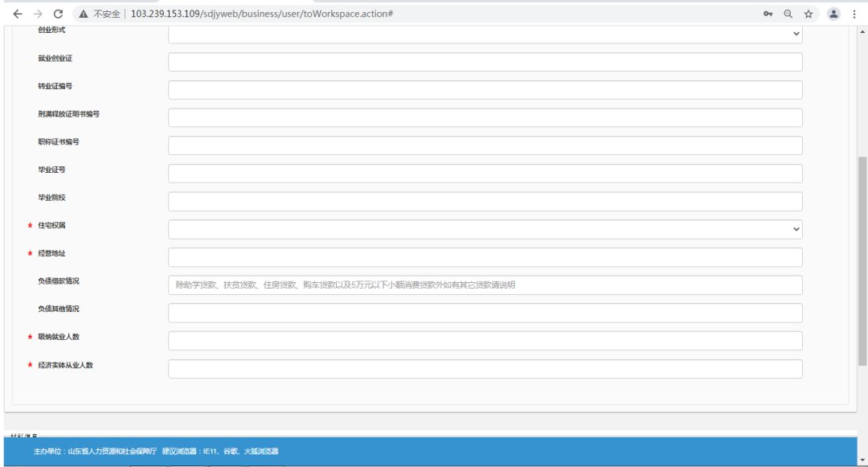Image resolution: width=868 pixels, height=467 pixels.
Task: Click the 刑满释放证明书编号 label
Action: point(68,114)
